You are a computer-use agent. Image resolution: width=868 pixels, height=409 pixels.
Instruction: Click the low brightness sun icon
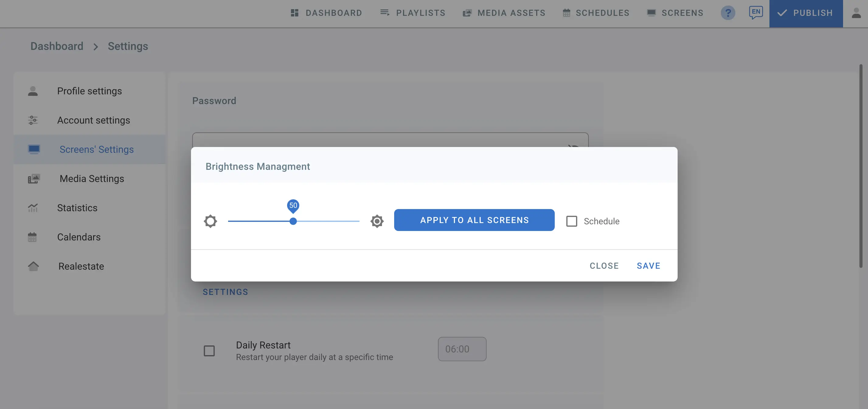210,221
